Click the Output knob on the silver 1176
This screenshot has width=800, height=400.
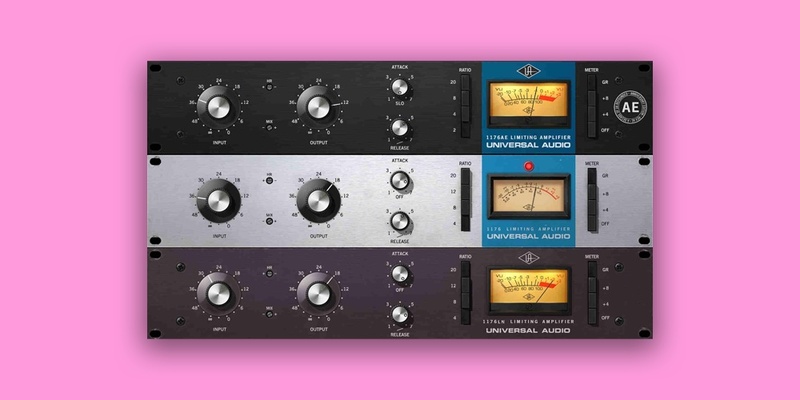pyautogui.click(x=318, y=201)
